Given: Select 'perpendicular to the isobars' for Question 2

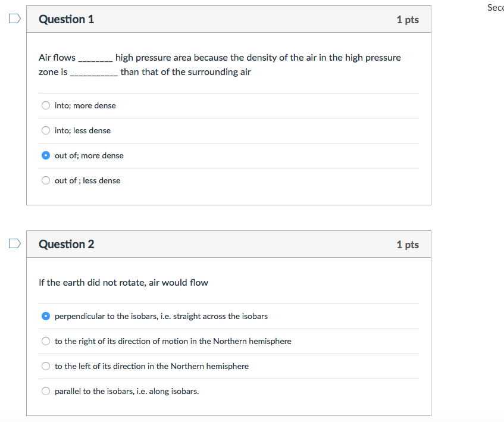Looking at the screenshot, I should 46,316.
